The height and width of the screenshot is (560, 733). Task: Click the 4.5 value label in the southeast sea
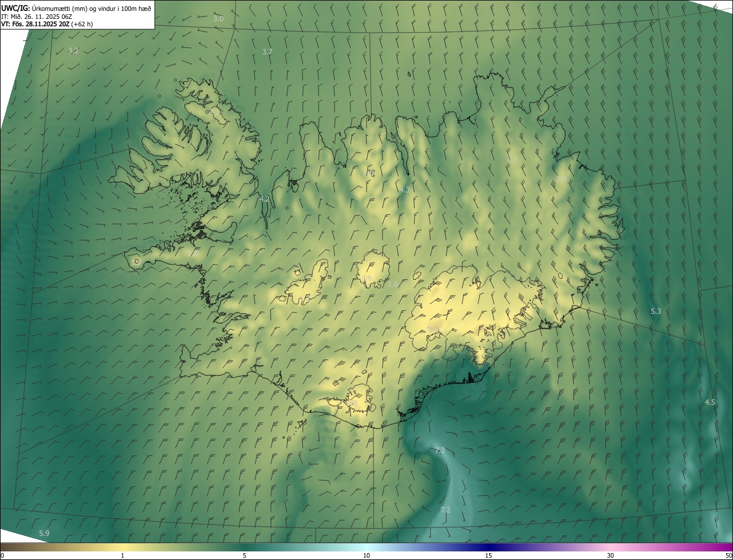point(710,403)
